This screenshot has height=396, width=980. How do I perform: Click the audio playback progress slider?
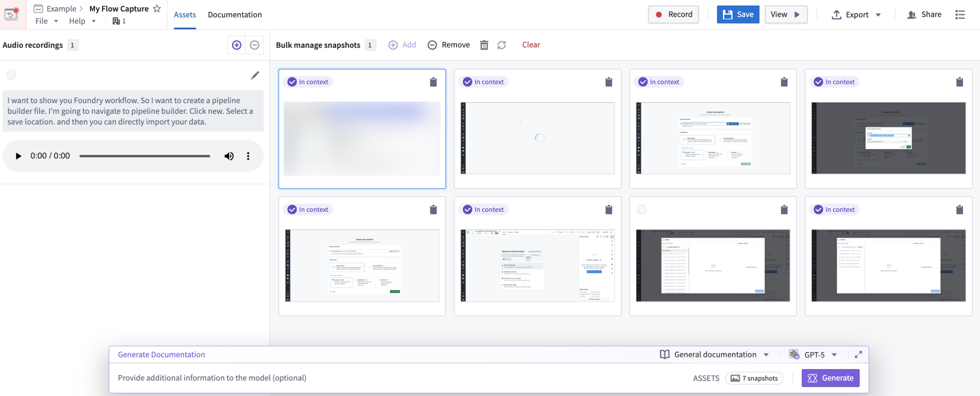click(x=145, y=156)
